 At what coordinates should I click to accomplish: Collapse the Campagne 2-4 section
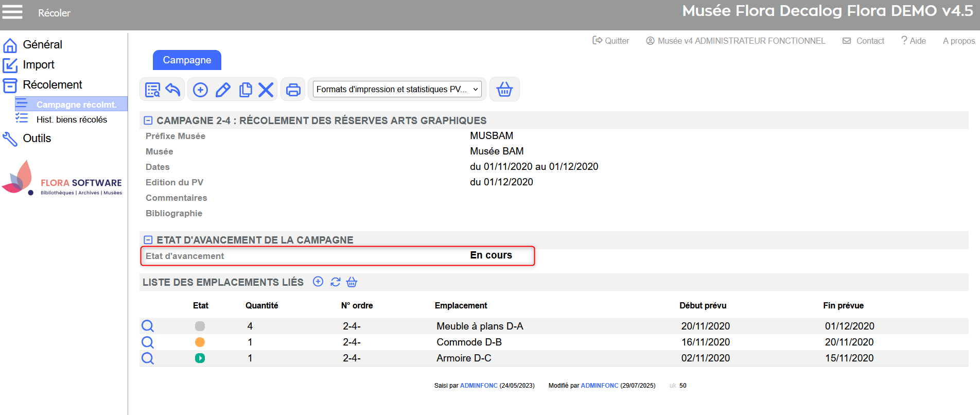tap(148, 120)
